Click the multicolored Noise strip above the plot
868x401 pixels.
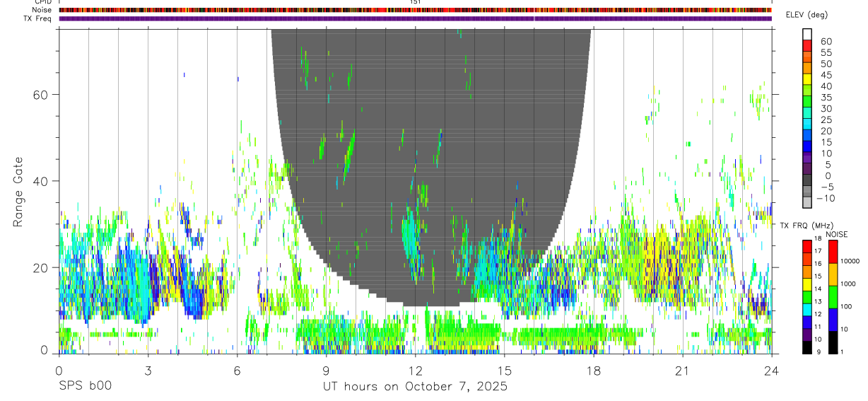(x=415, y=10)
